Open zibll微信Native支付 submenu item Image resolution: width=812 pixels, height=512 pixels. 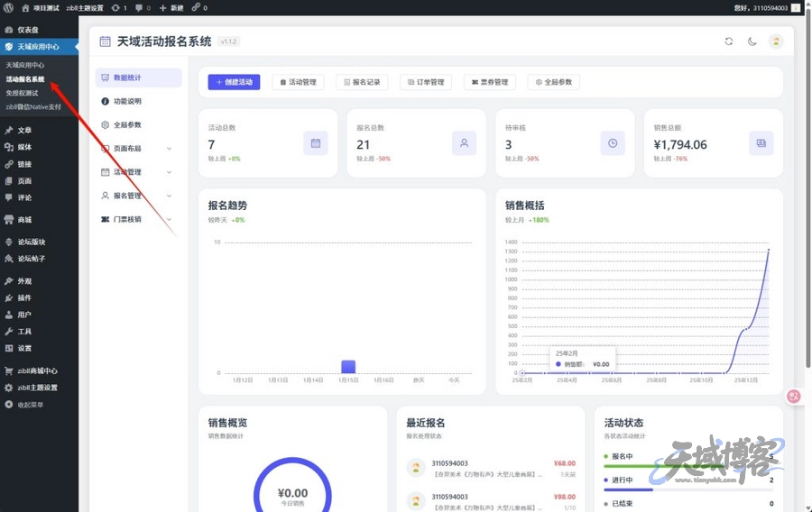click(x=33, y=107)
